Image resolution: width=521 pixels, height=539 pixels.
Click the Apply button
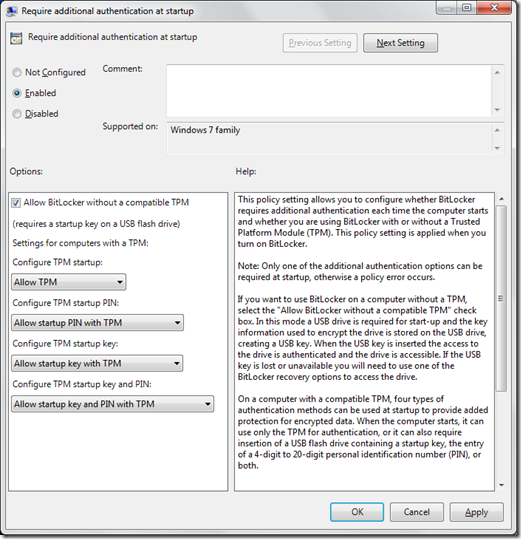point(476,512)
